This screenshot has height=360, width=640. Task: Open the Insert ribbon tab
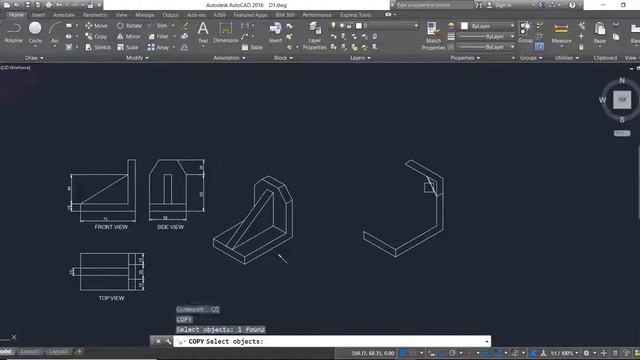pos(38,15)
